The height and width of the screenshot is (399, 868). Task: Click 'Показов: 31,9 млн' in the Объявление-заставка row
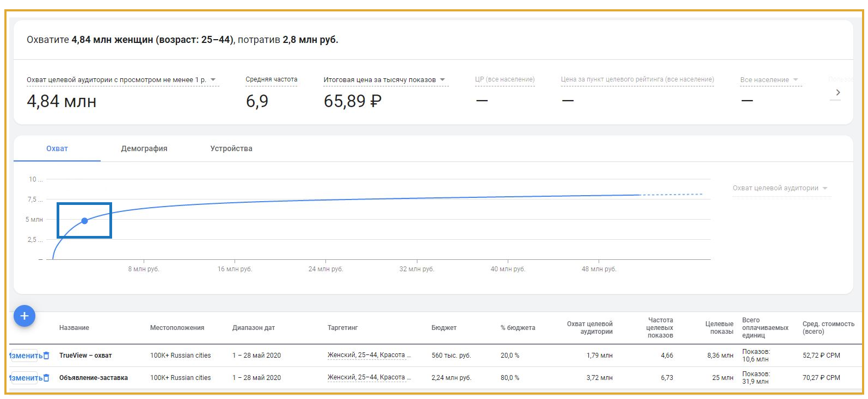click(756, 378)
